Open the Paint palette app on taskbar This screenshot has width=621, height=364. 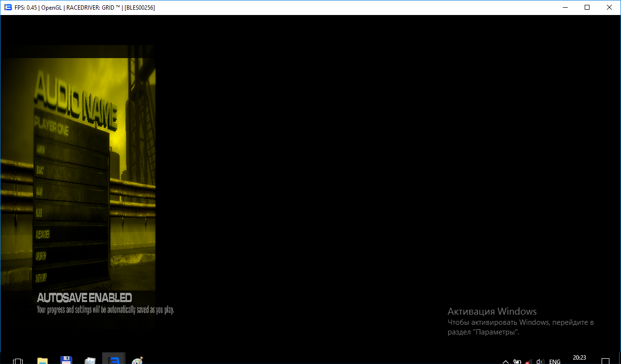pyautogui.click(x=138, y=361)
